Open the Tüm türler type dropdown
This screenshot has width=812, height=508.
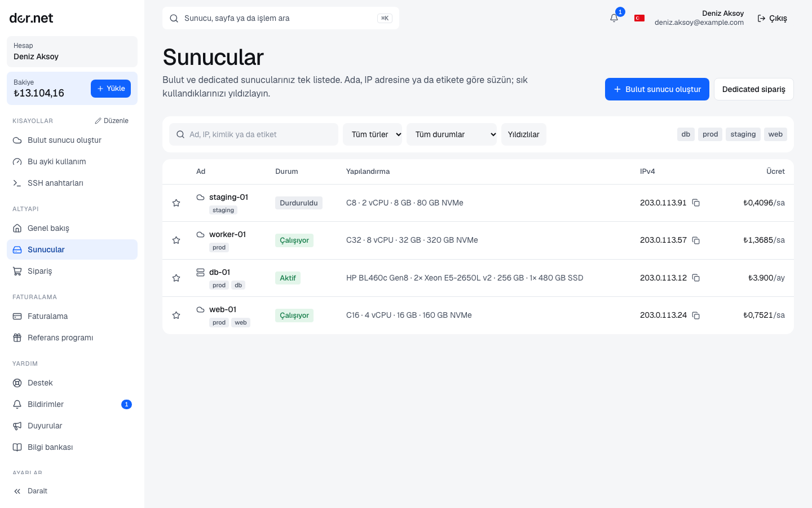[372, 134]
